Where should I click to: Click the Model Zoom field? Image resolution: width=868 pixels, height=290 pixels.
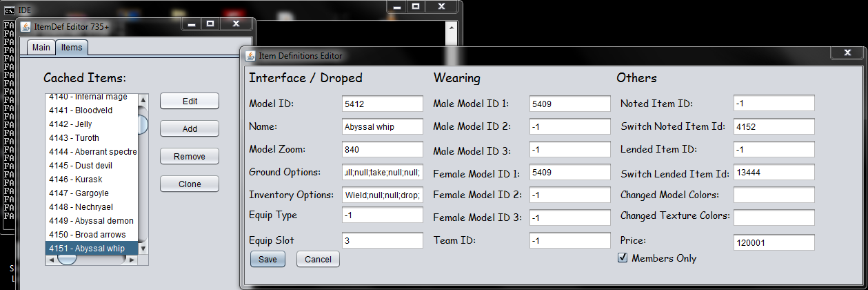pos(383,149)
